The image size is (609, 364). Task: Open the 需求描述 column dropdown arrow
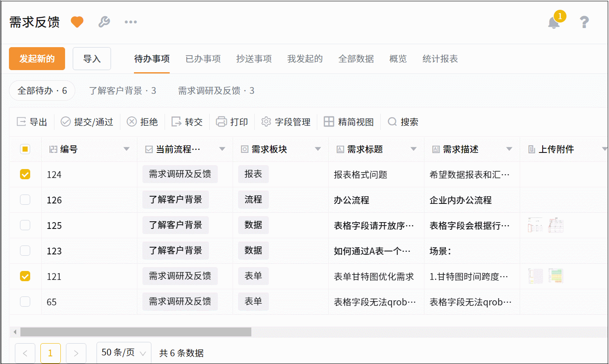pyautogui.click(x=509, y=149)
